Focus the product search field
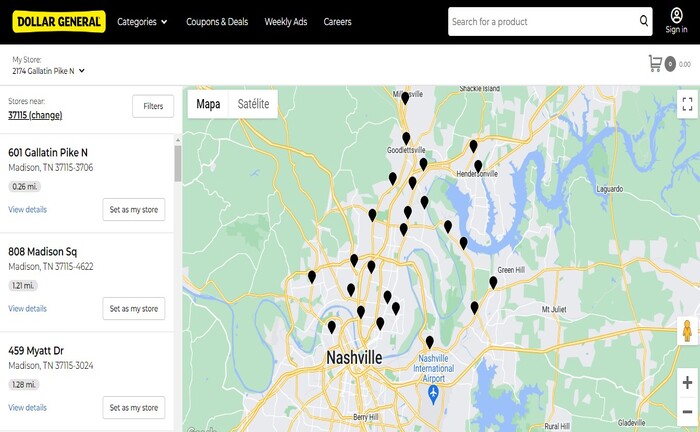Screen dimensions: 700x432 coord(542,21)
